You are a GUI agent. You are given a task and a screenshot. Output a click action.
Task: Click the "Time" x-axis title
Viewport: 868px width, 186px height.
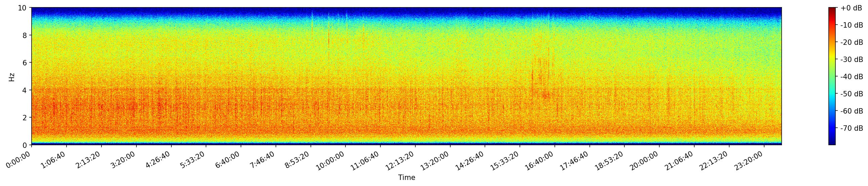(x=406, y=178)
